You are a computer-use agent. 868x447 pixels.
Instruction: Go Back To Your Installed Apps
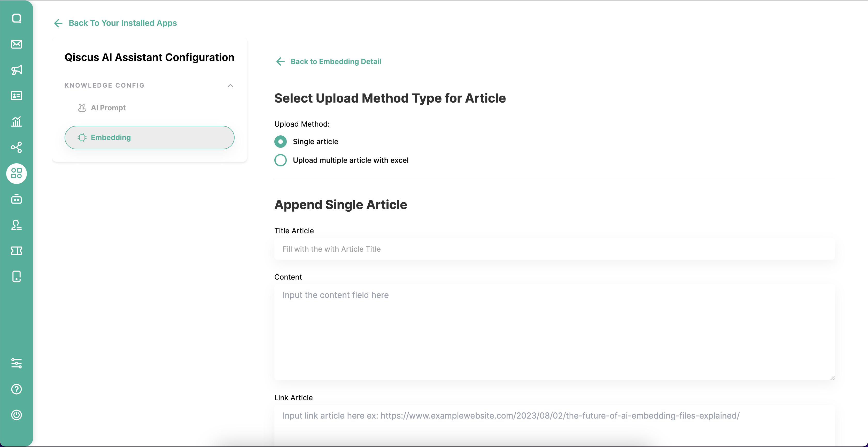(123, 23)
